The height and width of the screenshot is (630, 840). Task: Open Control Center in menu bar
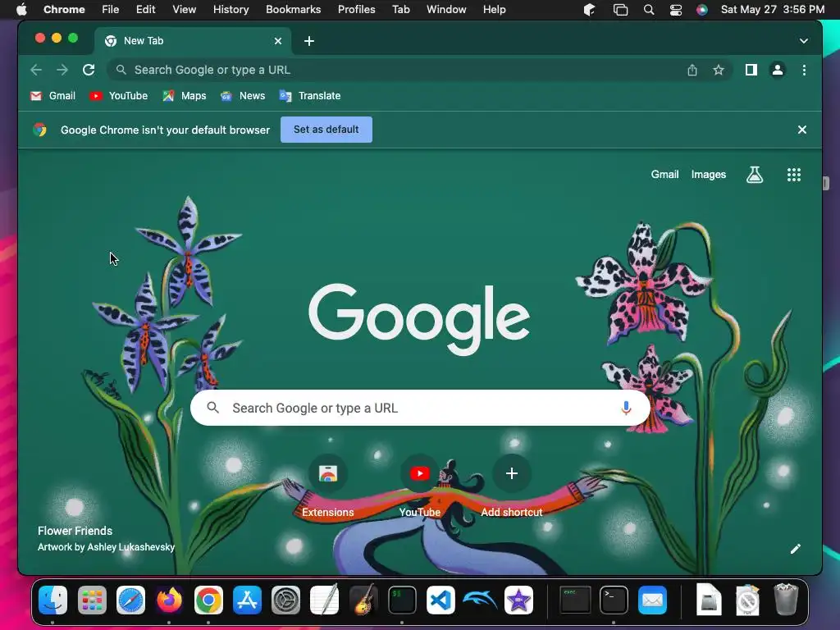click(676, 10)
